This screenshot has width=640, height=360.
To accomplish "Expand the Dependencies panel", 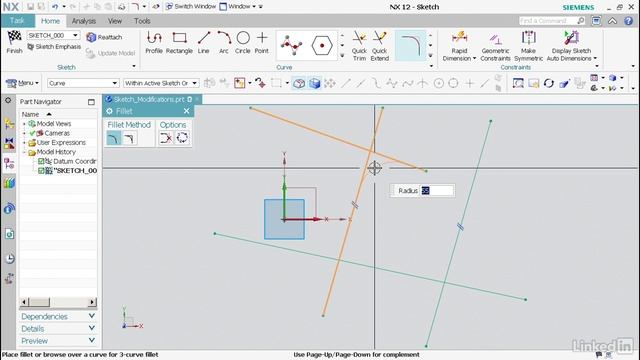I will point(58,317).
